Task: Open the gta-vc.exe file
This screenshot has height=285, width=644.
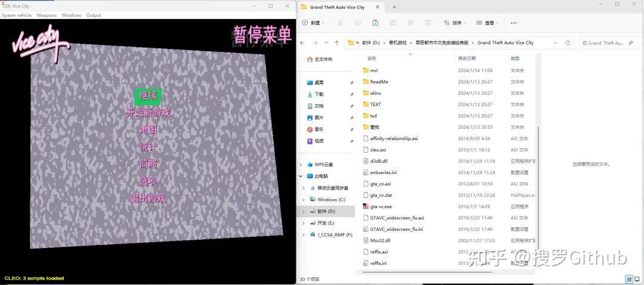Action: pos(380,206)
